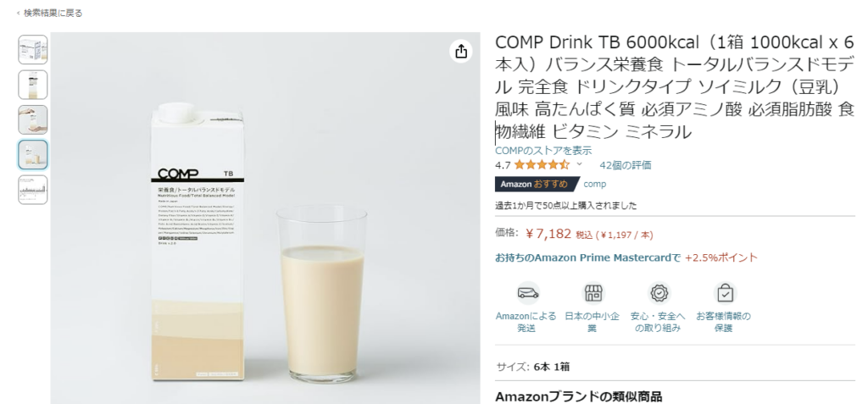This screenshot has width=868, height=404.
Task: Click the Japanese small business storefront icon
Action: tap(593, 293)
